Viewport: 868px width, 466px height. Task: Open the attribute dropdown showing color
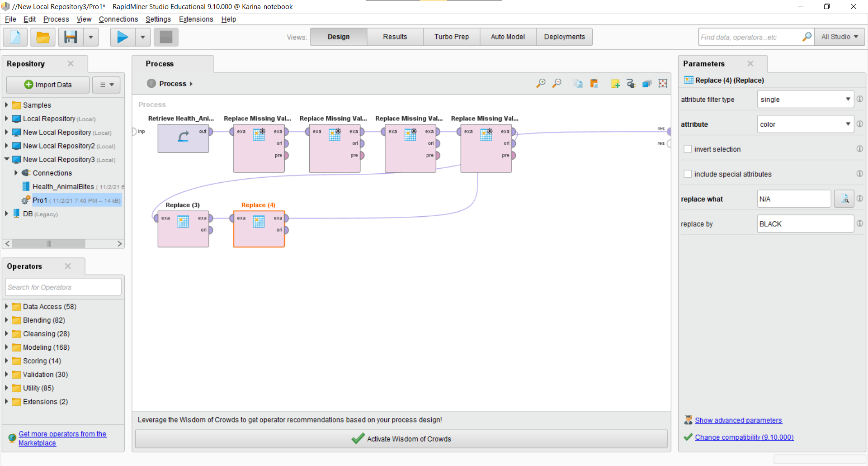tap(805, 124)
